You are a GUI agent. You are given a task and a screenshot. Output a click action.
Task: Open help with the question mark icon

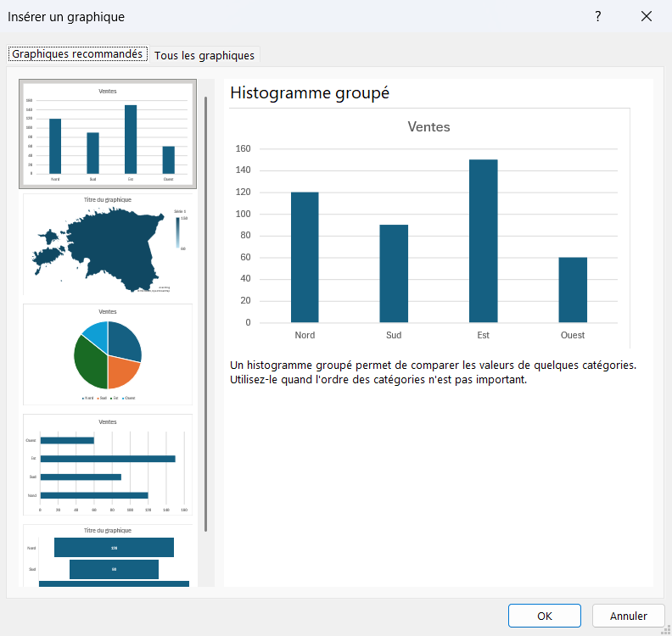[x=598, y=16]
